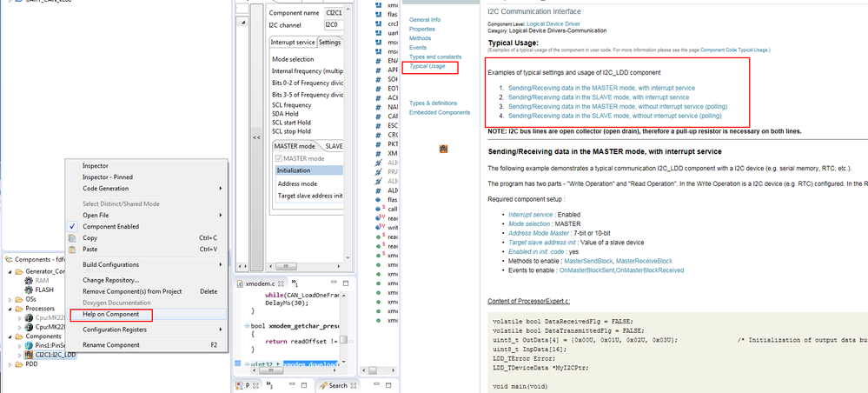
Task: Click the Pins1:PinSettings component icon
Action: (30, 345)
